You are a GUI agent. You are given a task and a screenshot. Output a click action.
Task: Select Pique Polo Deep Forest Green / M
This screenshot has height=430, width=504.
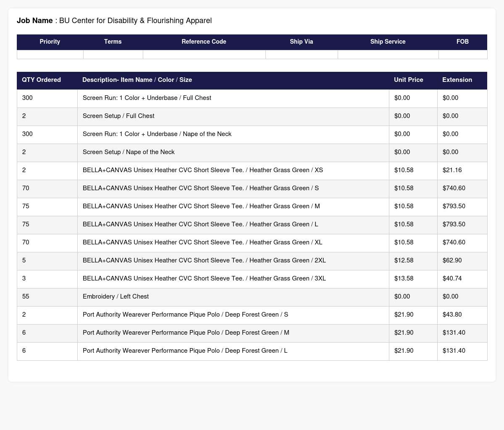[186, 333]
